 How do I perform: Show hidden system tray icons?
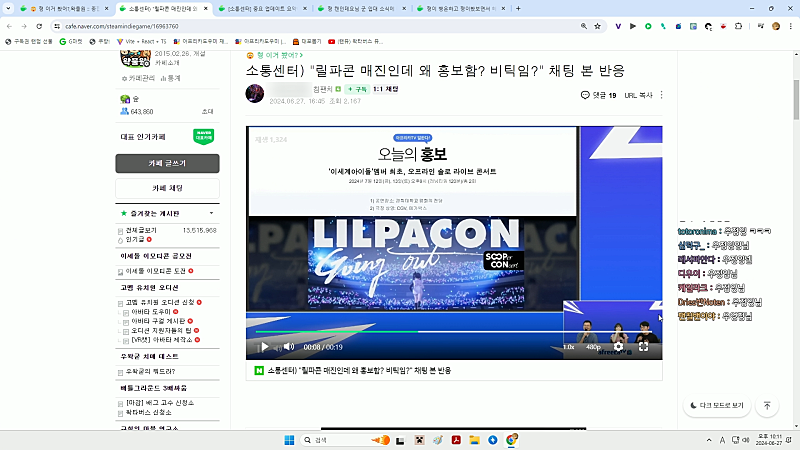[709, 440]
